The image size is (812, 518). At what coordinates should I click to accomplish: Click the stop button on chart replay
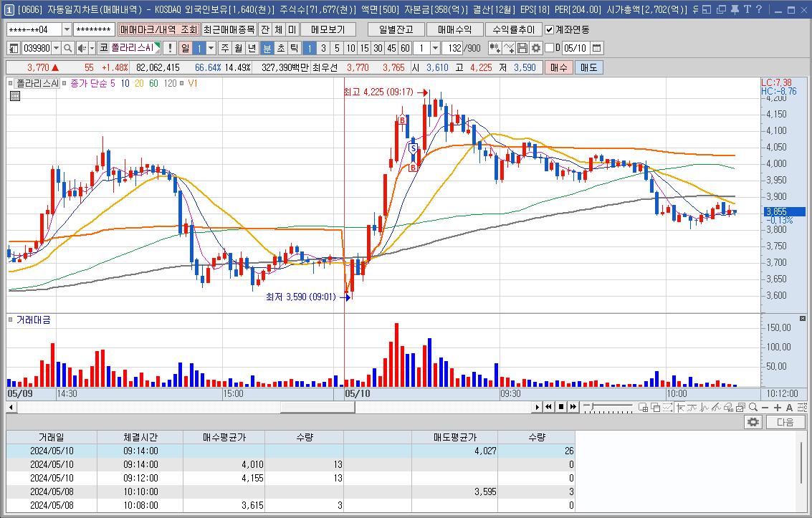(561, 407)
